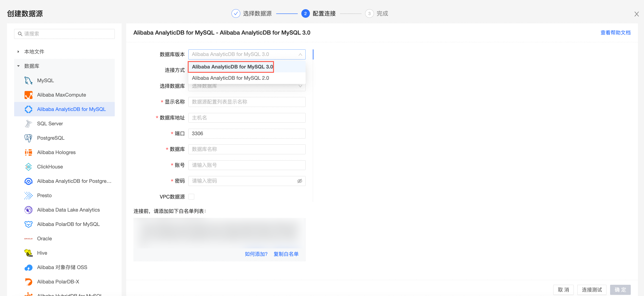Click the Presto dotted icon
Image resolution: width=644 pixels, height=296 pixels.
tap(28, 196)
